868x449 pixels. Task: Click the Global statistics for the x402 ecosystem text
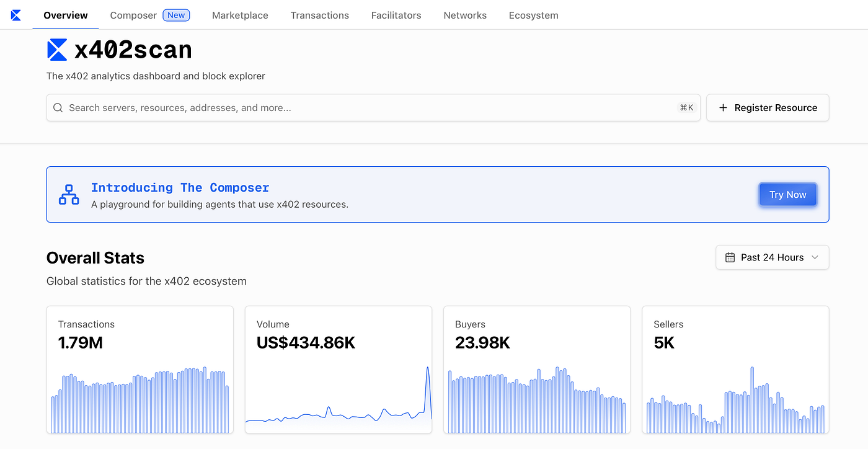point(146,282)
